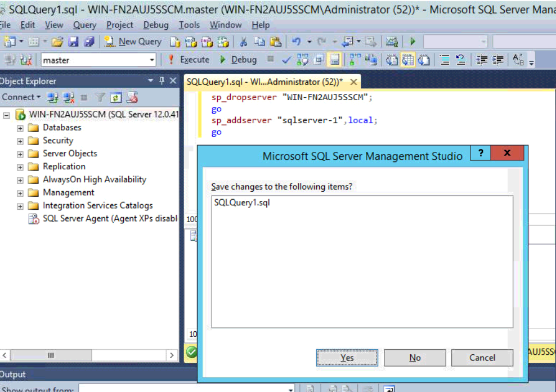Click the Debug button in the toolbar
The height and width of the screenshot is (392, 556).
[x=238, y=60]
